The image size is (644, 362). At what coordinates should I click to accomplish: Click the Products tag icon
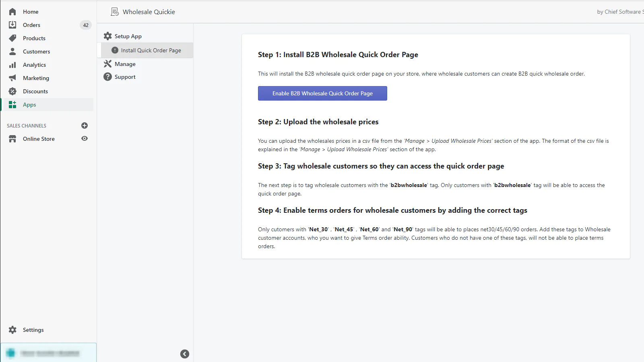pyautogui.click(x=12, y=38)
